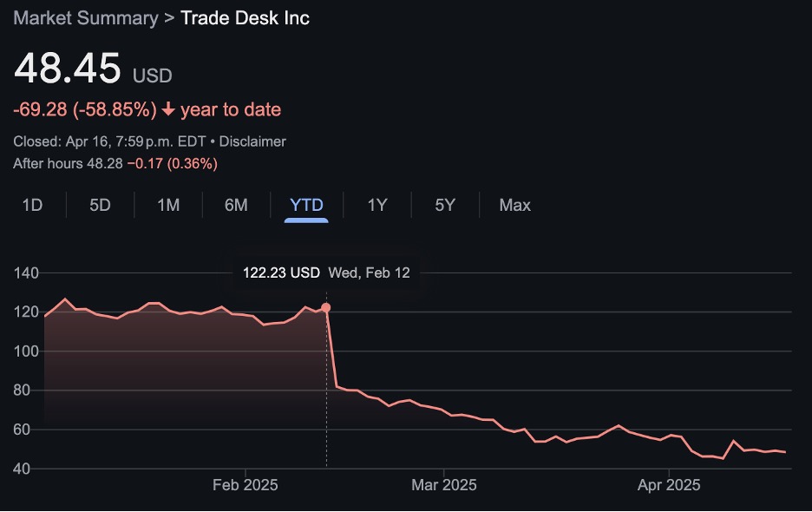The height and width of the screenshot is (512, 812).
Task: Click the Feb 12 data point marker
Action: [x=325, y=308]
